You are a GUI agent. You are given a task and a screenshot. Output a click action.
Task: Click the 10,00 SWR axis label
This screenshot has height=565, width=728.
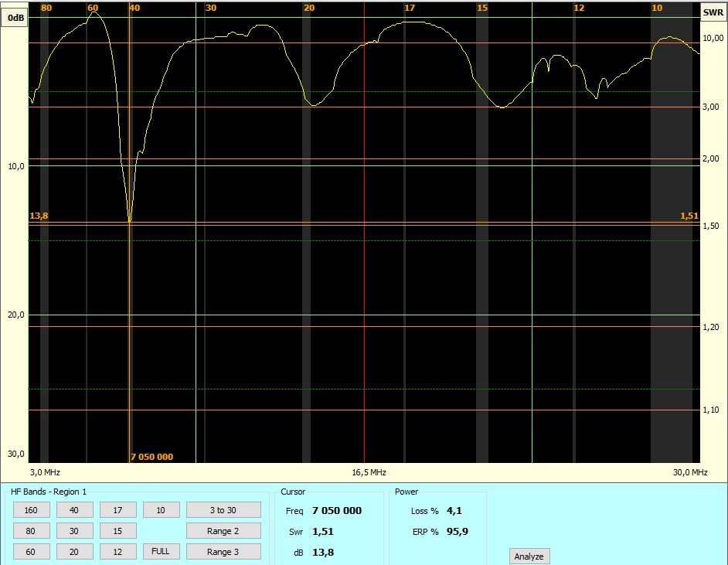(713, 38)
